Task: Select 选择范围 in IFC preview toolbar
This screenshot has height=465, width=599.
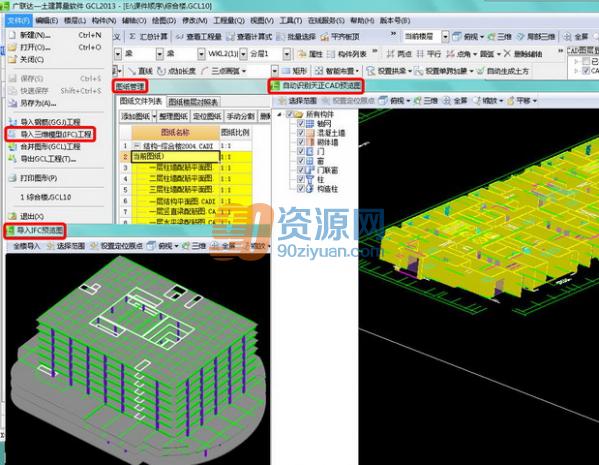Action: tap(66, 246)
